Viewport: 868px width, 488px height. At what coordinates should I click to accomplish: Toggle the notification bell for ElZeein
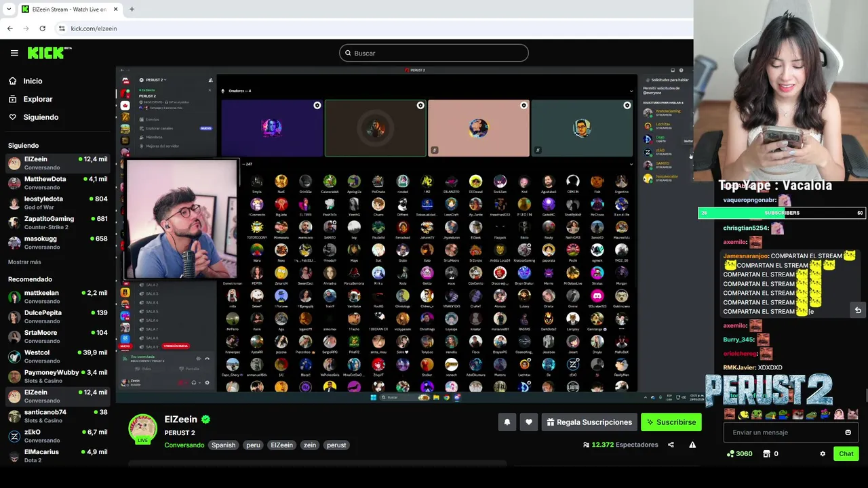507,422
